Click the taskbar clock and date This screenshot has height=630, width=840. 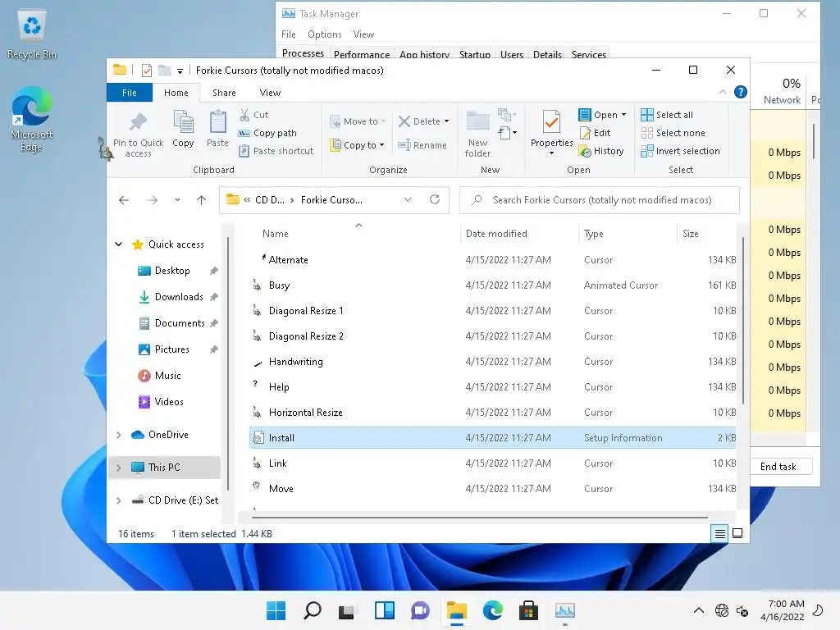point(782,610)
